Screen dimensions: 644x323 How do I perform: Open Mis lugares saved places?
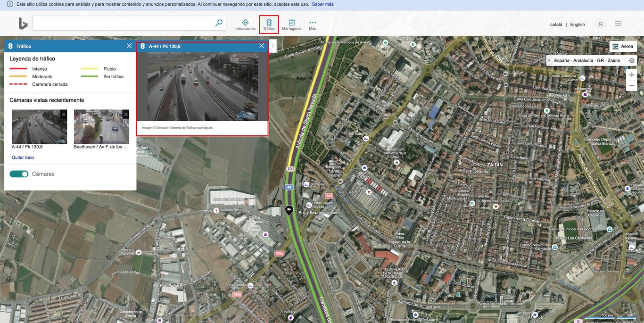tap(291, 24)
